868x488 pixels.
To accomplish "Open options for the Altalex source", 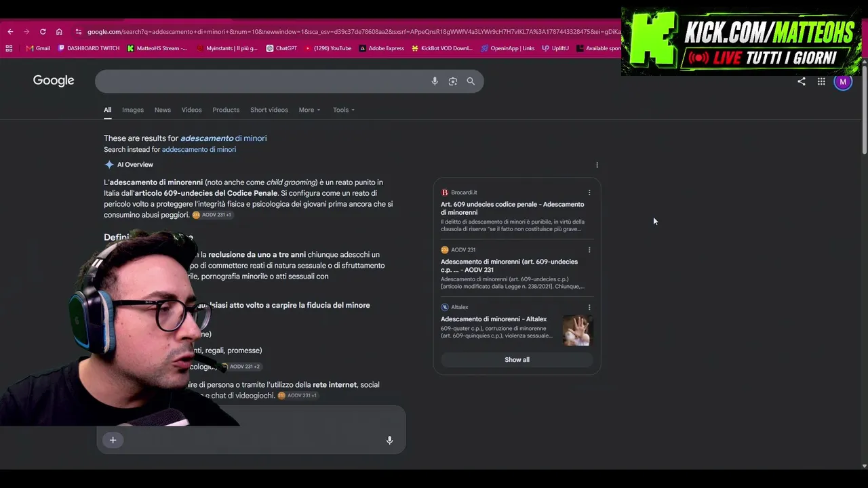I will pyautogui.click(x=589, y=307).
